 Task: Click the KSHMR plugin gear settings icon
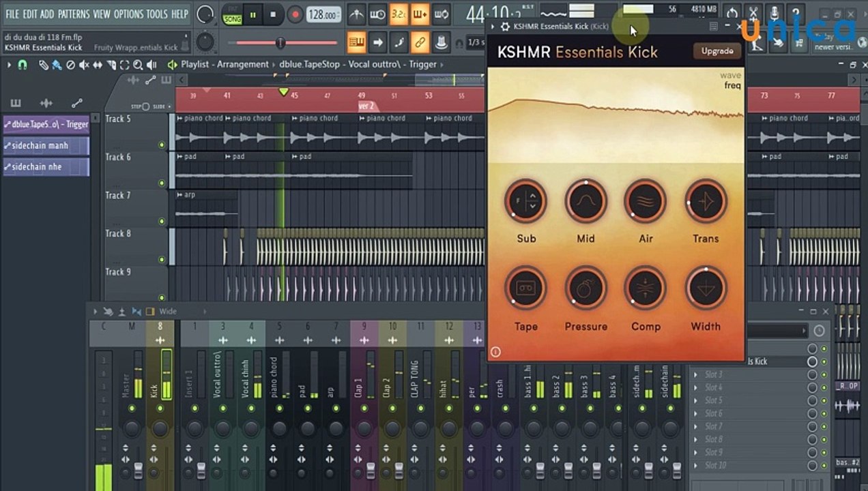[x=505, y=26]
